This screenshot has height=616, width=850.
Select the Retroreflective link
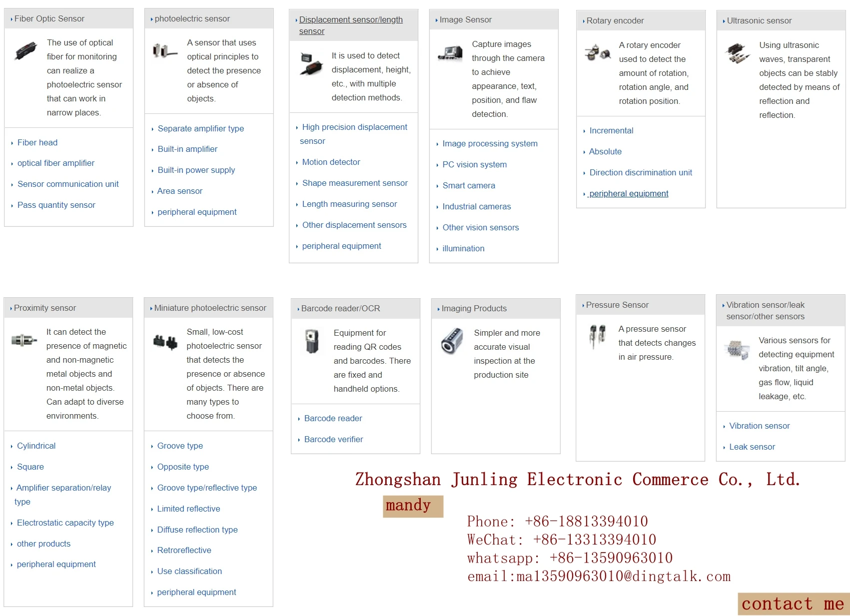[x=184, y=550]
